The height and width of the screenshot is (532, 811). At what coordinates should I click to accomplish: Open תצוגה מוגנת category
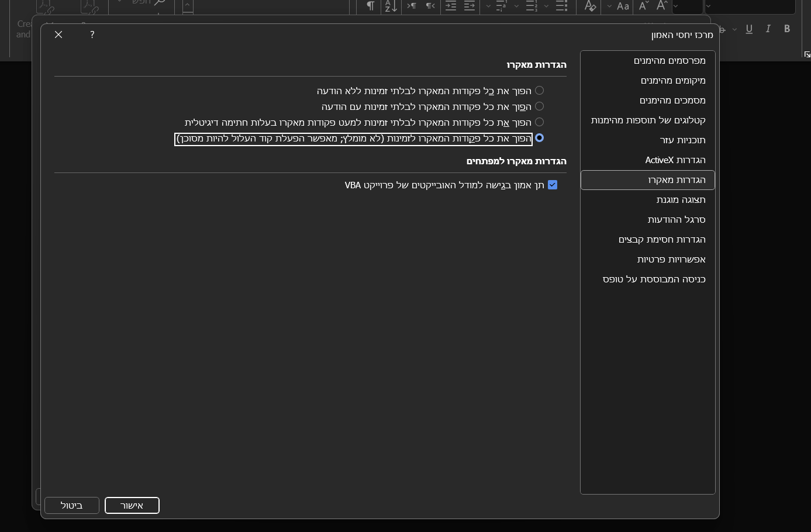point(648,200)
